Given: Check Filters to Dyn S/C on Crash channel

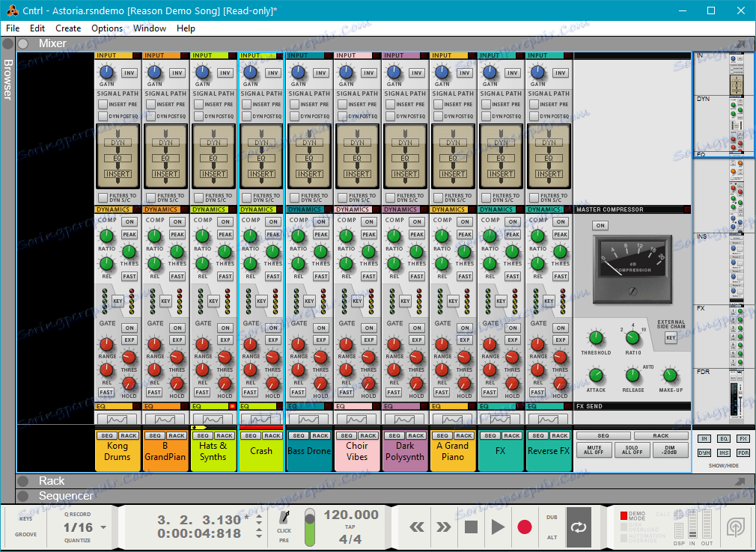Looking at the screenshot, I should (x=248, y=197).
